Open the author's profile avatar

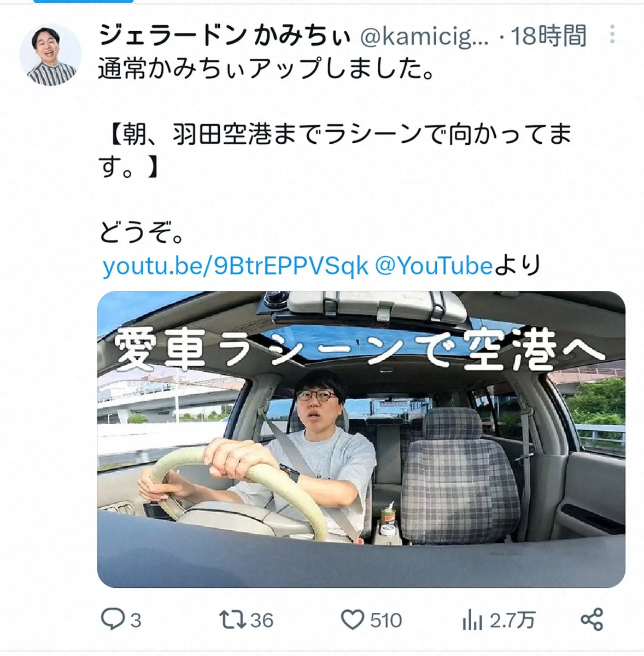pos(50,55)
